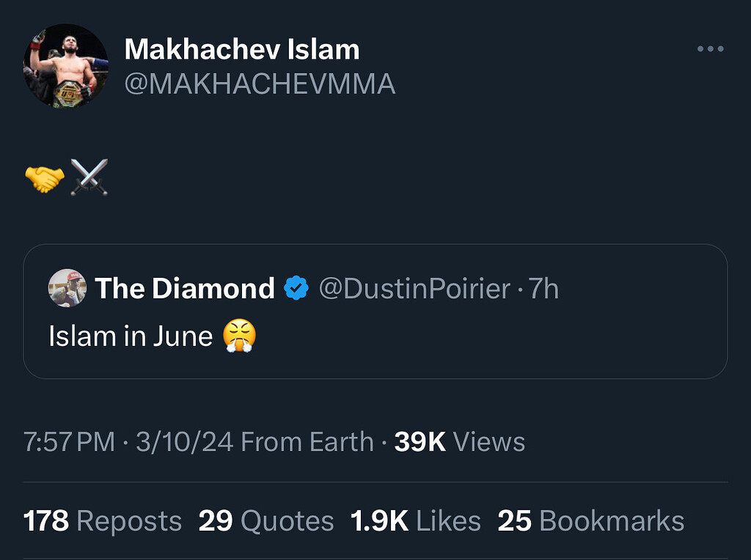Click The Diamond's profile picture in quoted tweet
The width and height of the screenshot is (751, 560).
tap(67, 288)
